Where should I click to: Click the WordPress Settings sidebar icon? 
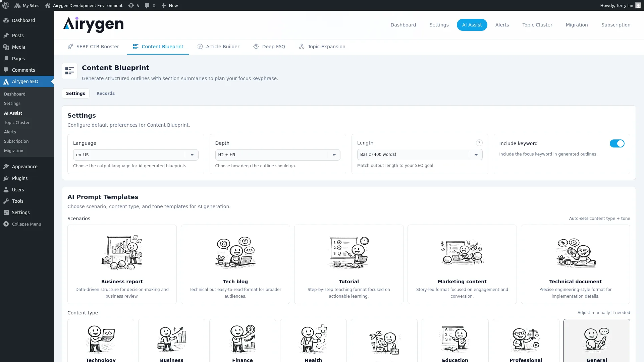[6, 213]
